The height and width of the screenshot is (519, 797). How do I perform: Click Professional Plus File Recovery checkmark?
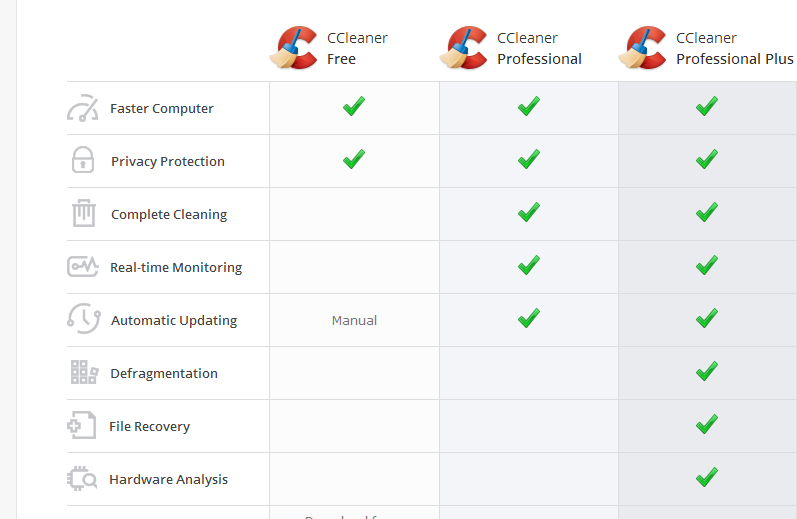coord(707,424)
